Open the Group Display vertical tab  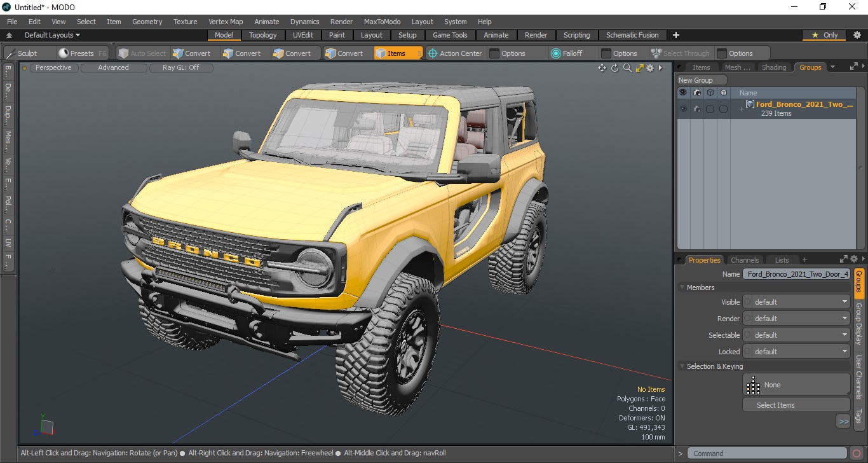[x=858, y=324]
